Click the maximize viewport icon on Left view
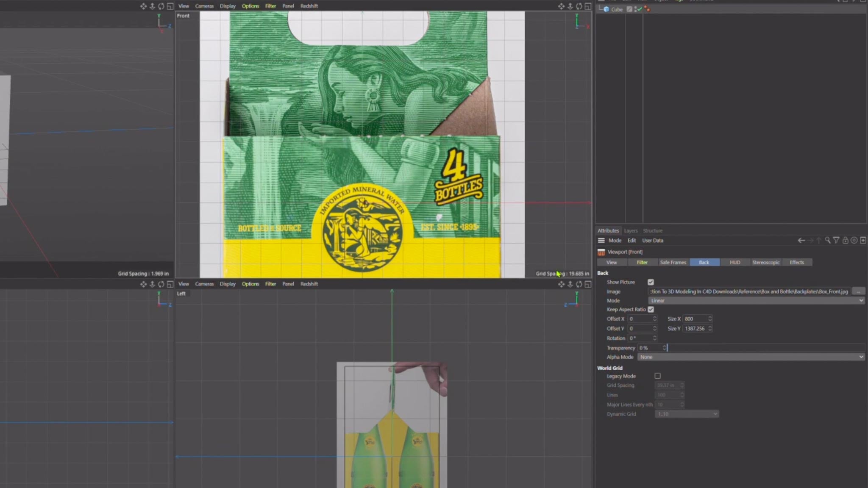Viewport: 868px width, 488px height. [588, 284]
